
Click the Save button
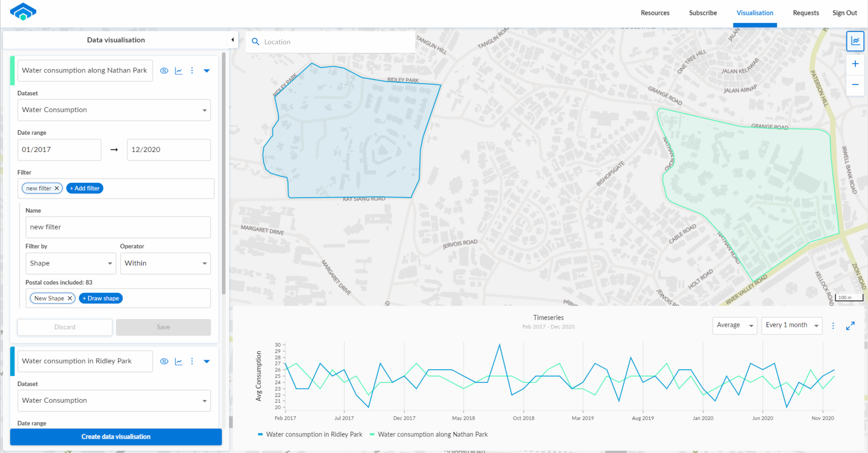click(x=164, y=327)
